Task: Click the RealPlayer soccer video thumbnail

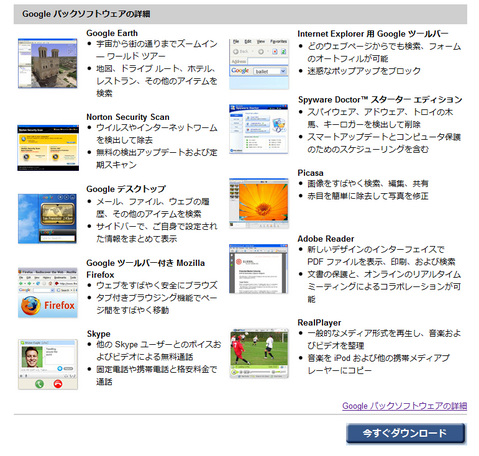Action: coord(259,353)
